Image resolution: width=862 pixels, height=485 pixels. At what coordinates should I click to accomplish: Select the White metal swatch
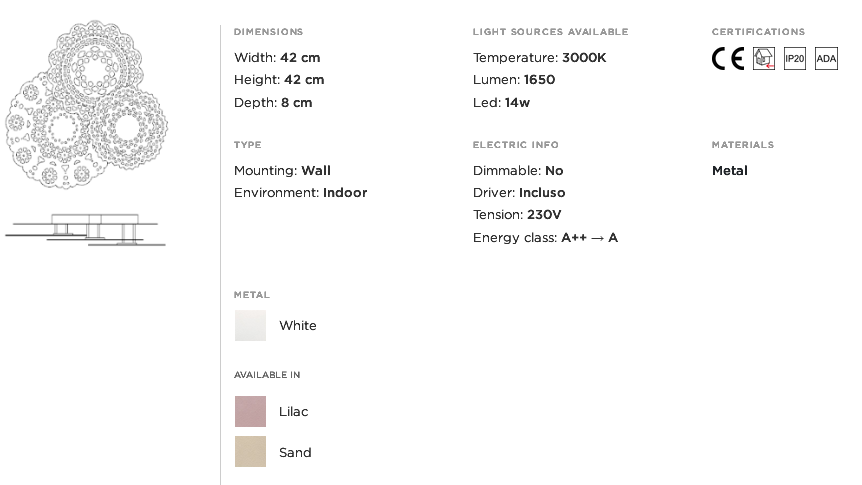point(250,326)
